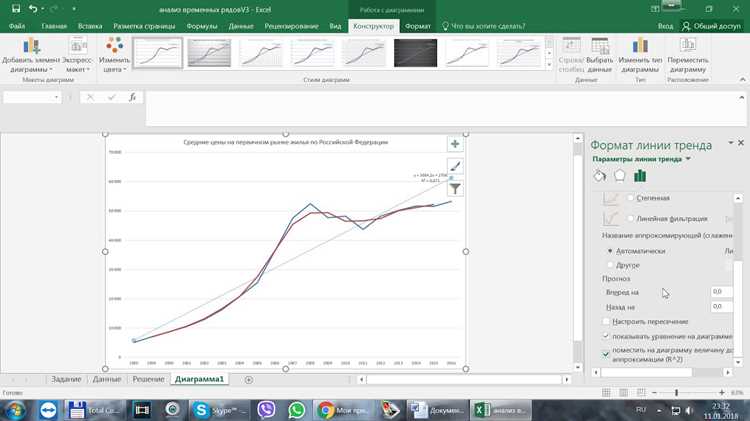The width and height of the screenshot is (750, 421).
Task: Open the Windows Start button
Action: coord(15,410)
